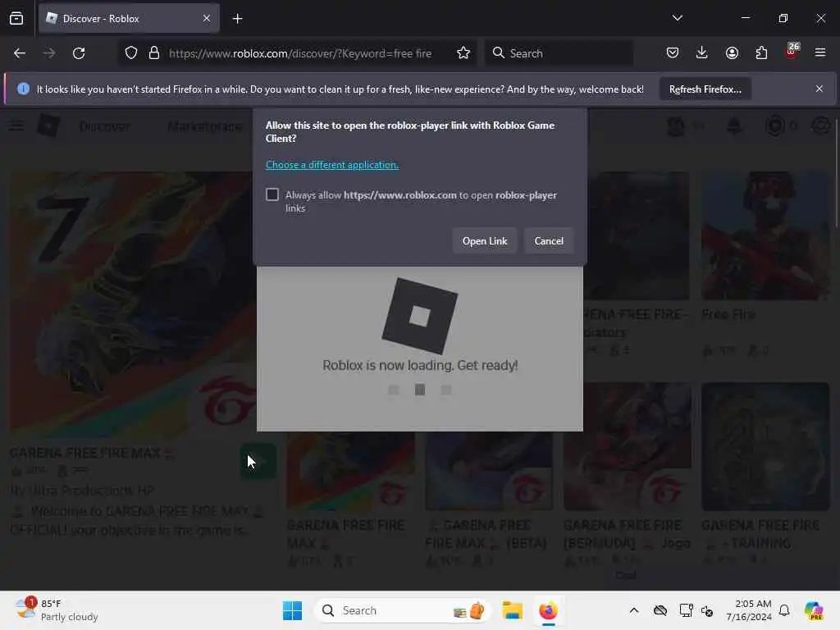Open the clock showing 2:05 AM
The width and height of the screenshot is (840, 630).
(748, 610)
